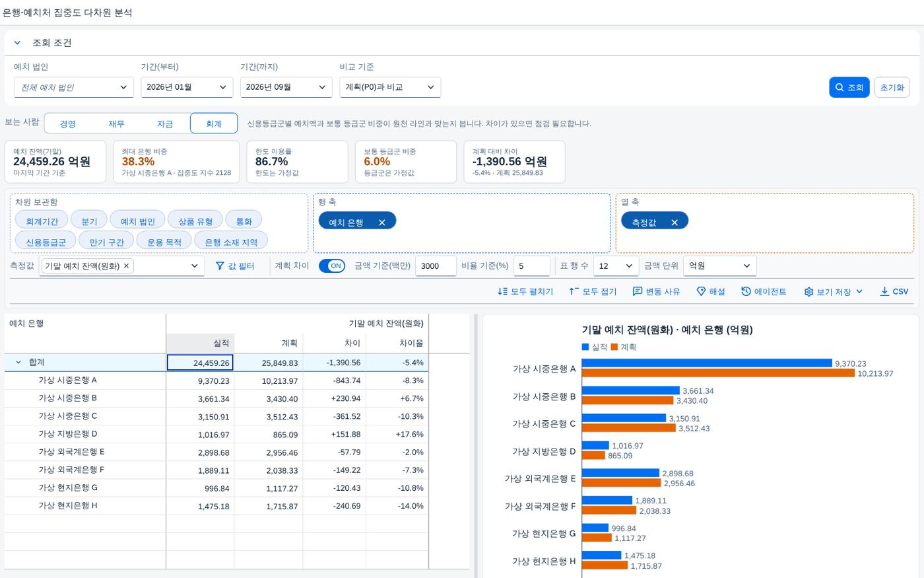
Task: Remove 예치 은행 chip from row axis
Action: pyautogui.click(x=381, y=223)
